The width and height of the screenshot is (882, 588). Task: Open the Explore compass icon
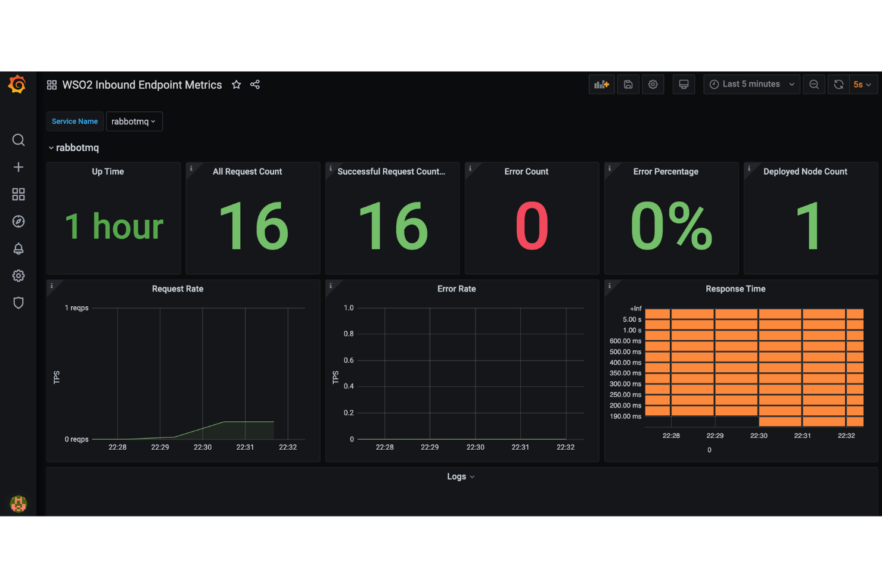[18, 221]
